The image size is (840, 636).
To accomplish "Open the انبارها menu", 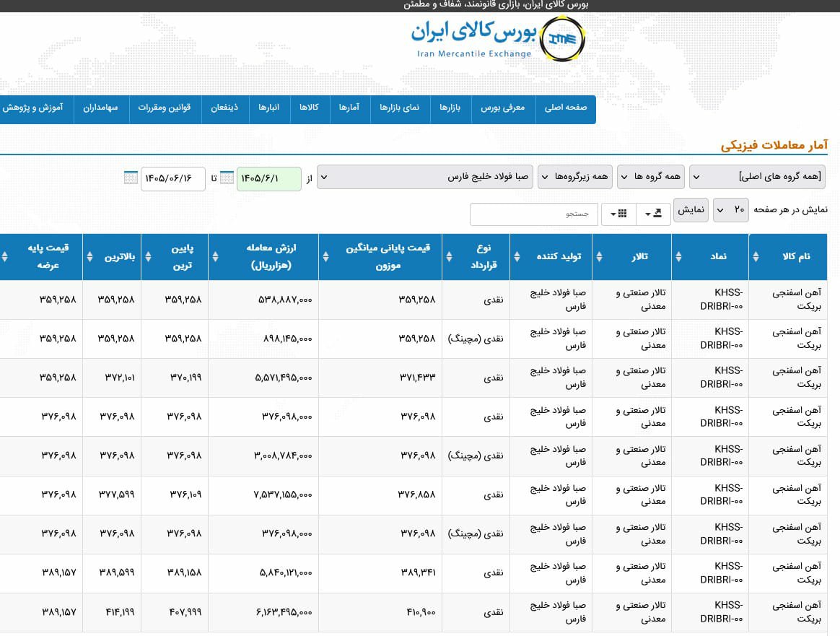I will tap(269, 108).
